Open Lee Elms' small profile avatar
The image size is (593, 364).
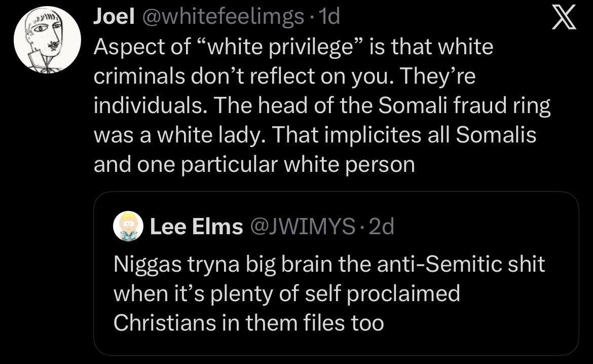(129, 226)
